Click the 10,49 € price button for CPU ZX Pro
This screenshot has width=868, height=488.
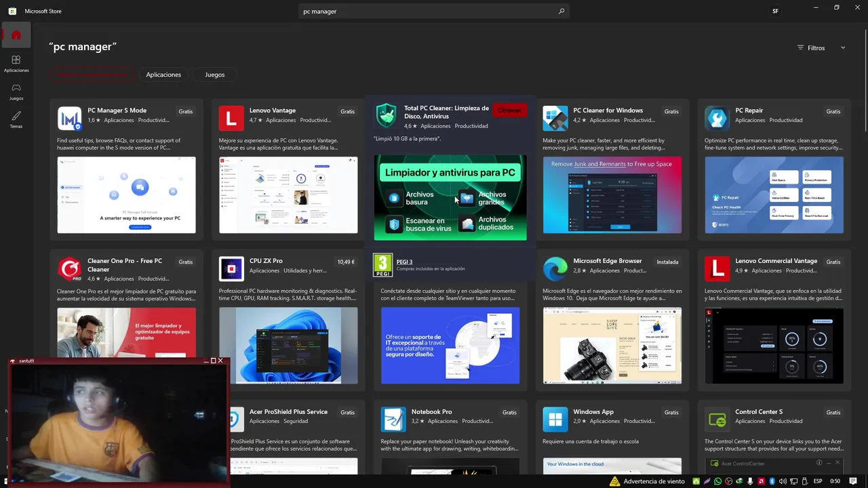point(346,262)
